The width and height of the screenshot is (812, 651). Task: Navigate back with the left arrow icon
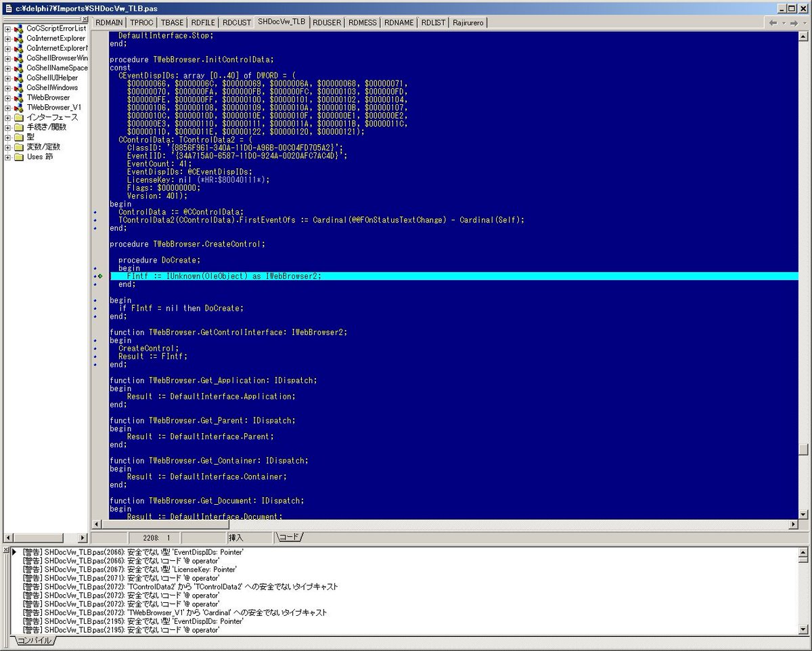(x=773, y=23)
